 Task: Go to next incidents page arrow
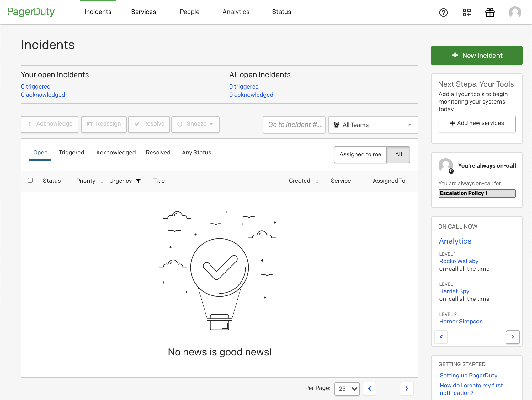pyautogui.click(x=407, y=389)
